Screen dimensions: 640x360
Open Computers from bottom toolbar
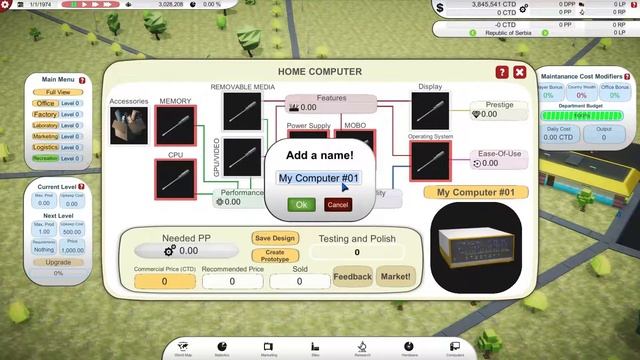pos(455,349)
